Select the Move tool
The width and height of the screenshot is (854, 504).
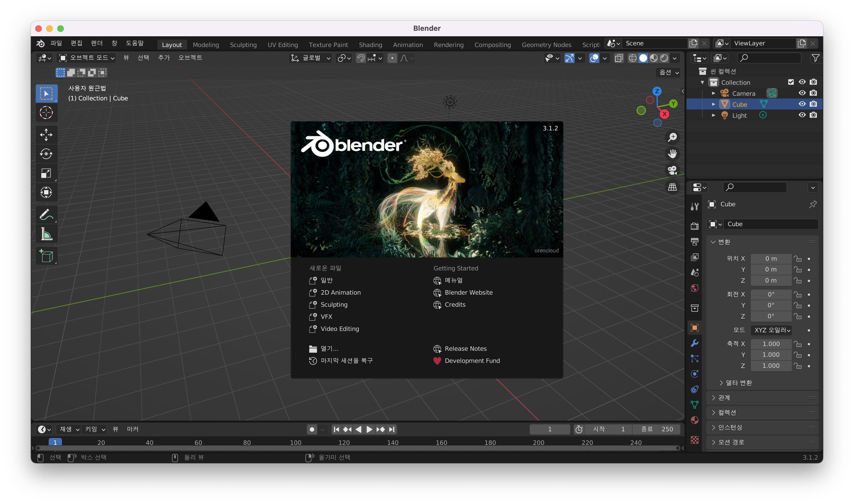pos(46,135)
